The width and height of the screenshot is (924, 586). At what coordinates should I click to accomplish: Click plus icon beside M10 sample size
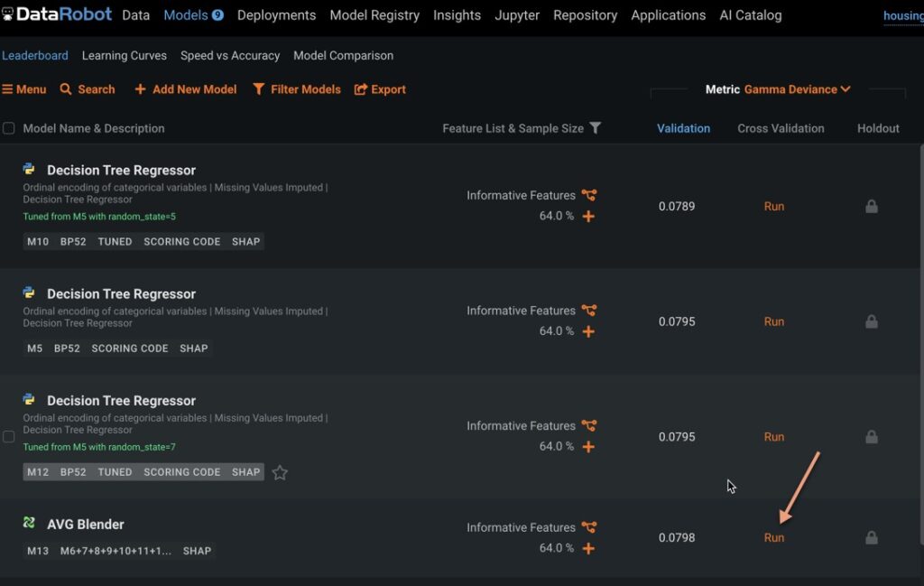click(588, 217)
